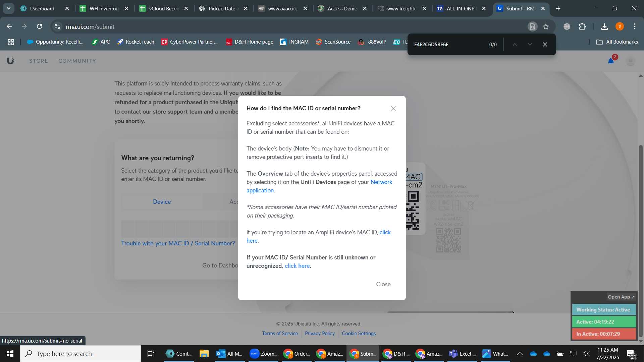The image size is (644, 362).
Task: Open the 'click here' link for unknown serial number
Action: (297, 266)
